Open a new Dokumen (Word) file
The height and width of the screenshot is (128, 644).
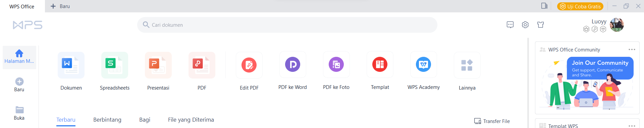71,65
